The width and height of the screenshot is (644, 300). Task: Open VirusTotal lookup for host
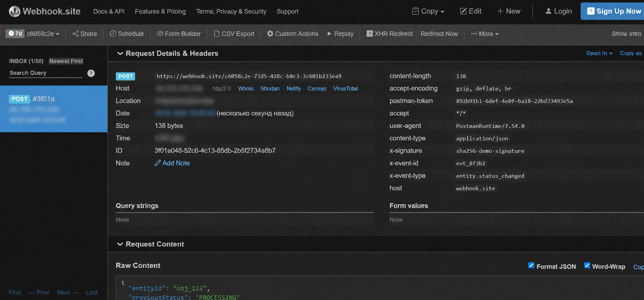[x=346, y=89]
